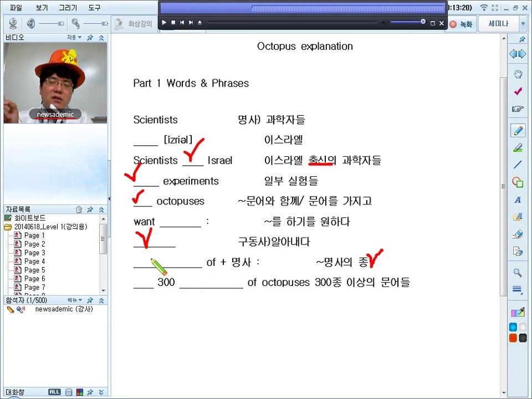Select the text-with-folder tool icon

point(518,217)
